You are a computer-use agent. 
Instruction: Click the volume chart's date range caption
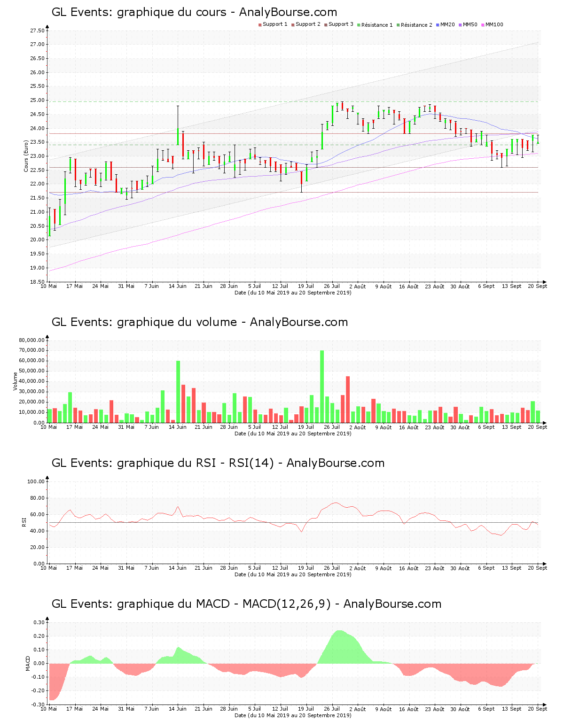click(293, 434)
